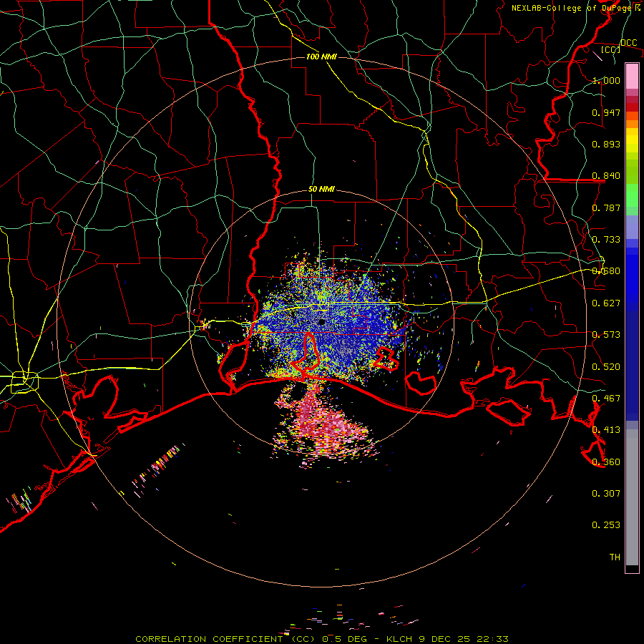Click the 0.680 value on the color scale

click(x=606, y=271)
